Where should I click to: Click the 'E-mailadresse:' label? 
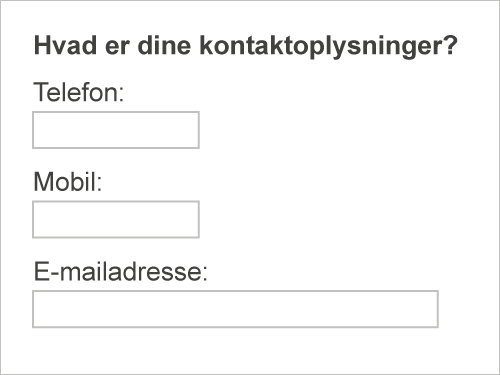point(121,272)
